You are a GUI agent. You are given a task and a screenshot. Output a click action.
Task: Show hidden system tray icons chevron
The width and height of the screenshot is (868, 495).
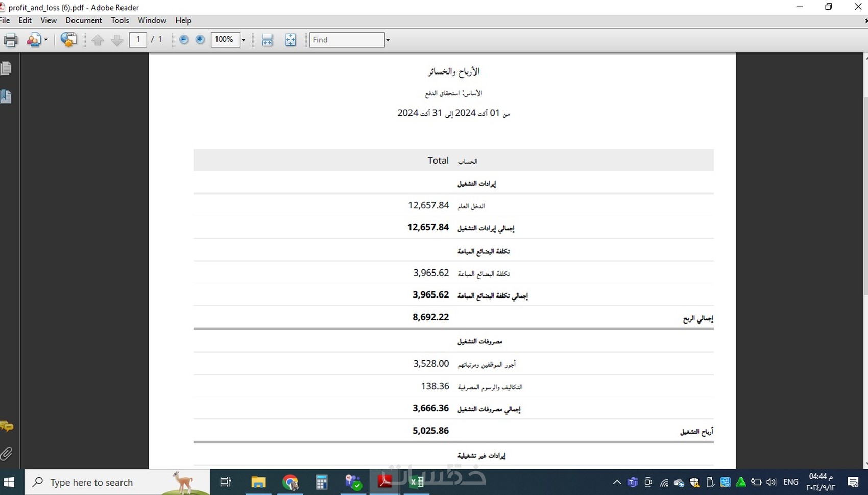[617, 482]
